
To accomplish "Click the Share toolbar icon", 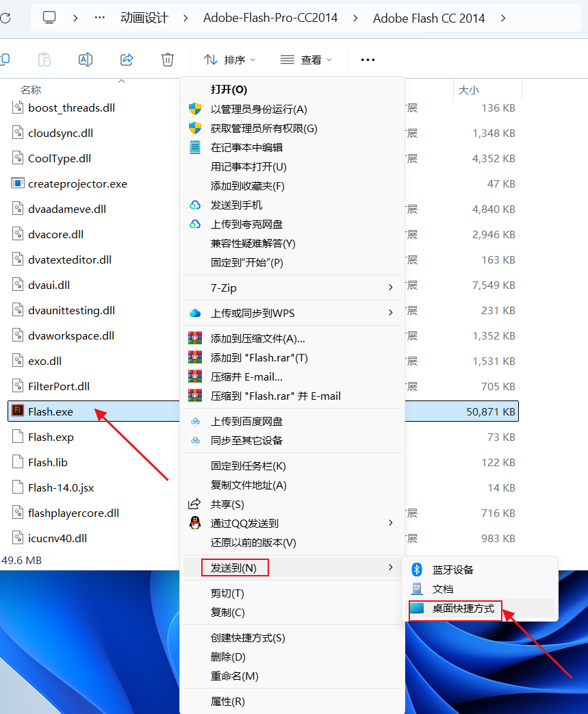I will [126, 60].
